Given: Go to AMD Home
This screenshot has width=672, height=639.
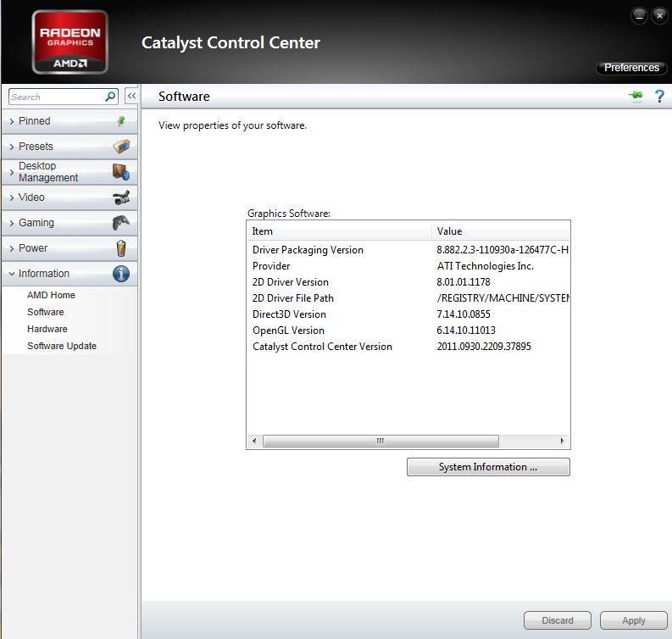Looking at the screenshot, I should 51,295.
